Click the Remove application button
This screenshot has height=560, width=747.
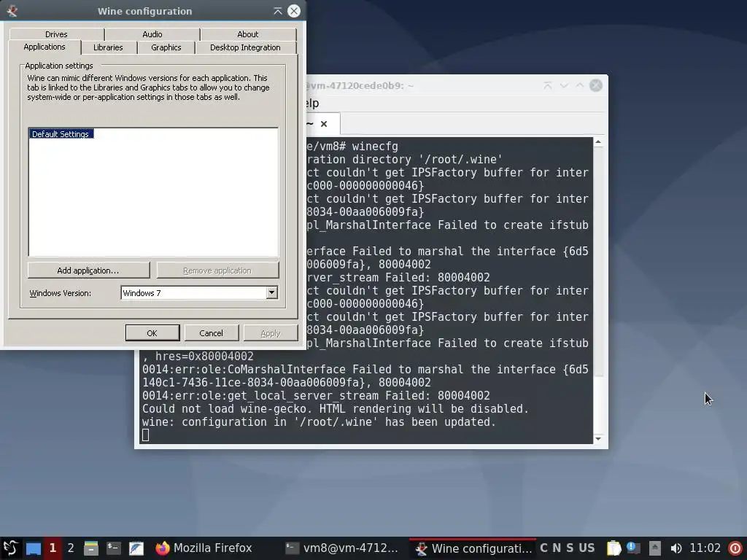coord(217,270)
